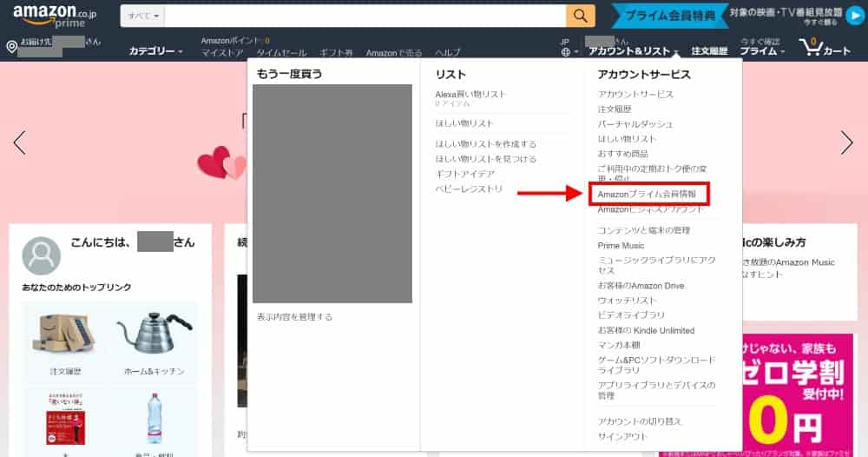868x457 pixels.
Task: Open おすすめ商品 link
Action: [x=622, y=154]
